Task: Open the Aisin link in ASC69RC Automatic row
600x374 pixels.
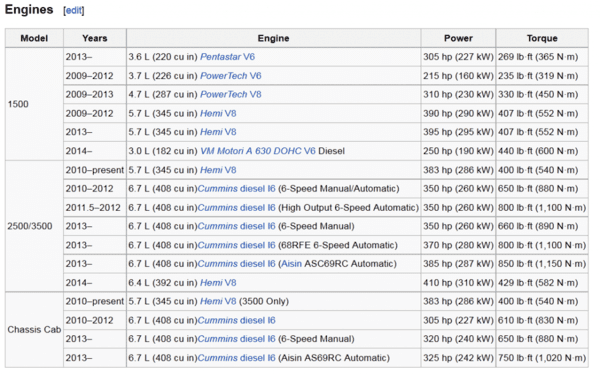Action: point(292,264)
